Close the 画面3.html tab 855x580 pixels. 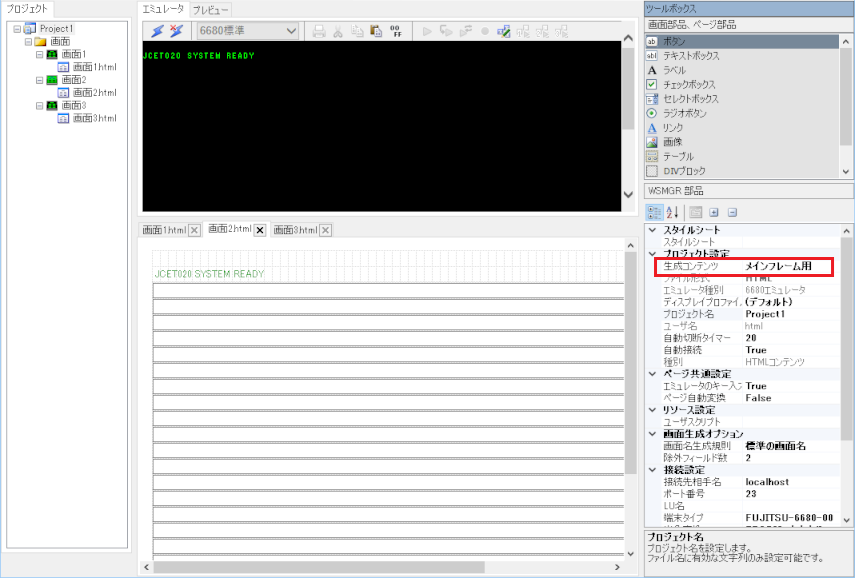(x=326, y=230)
